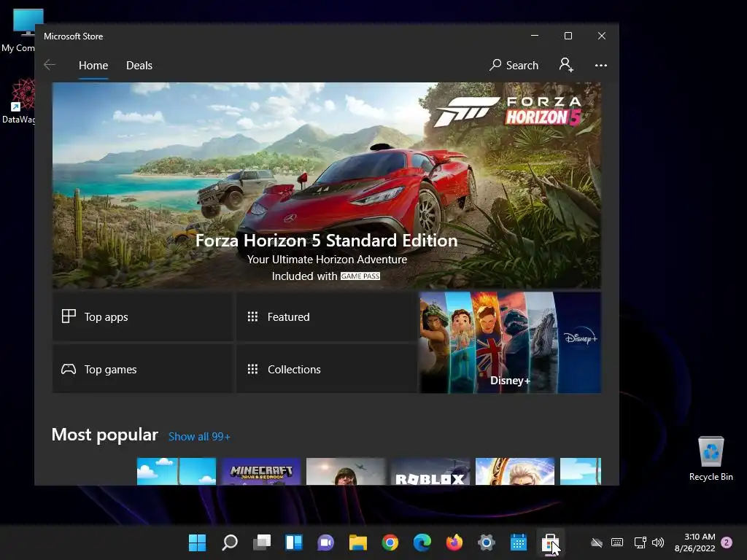Open the Disney+ promo tile

[510, 343]
